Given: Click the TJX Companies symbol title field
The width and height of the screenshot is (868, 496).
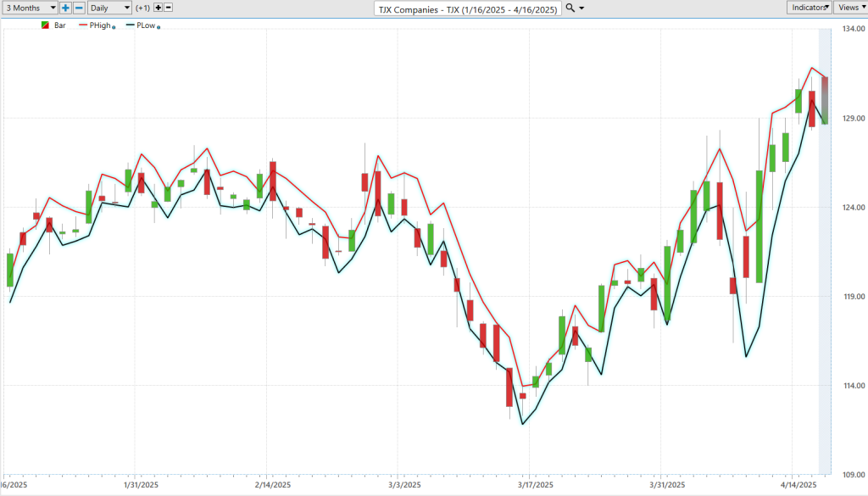Looking at the screenshot, I should click(469, 8).
